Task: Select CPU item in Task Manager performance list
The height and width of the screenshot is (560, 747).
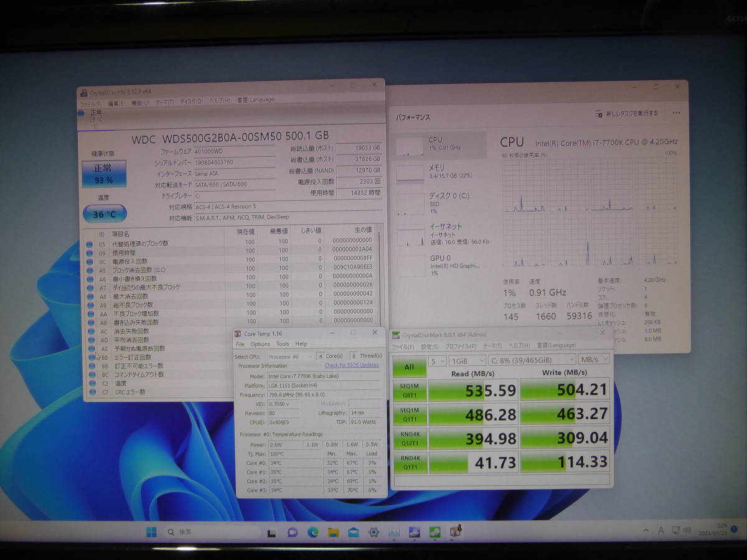Action: [x=439, y=146]
